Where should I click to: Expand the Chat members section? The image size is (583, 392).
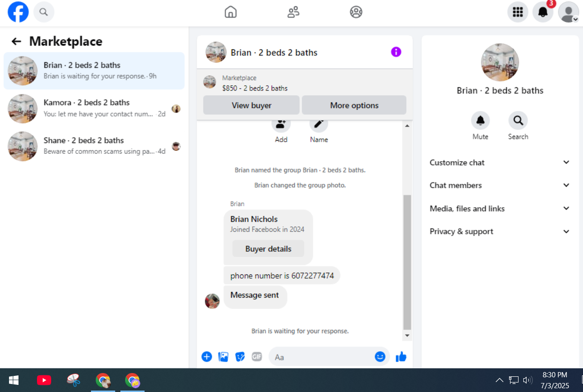(500, 185)
